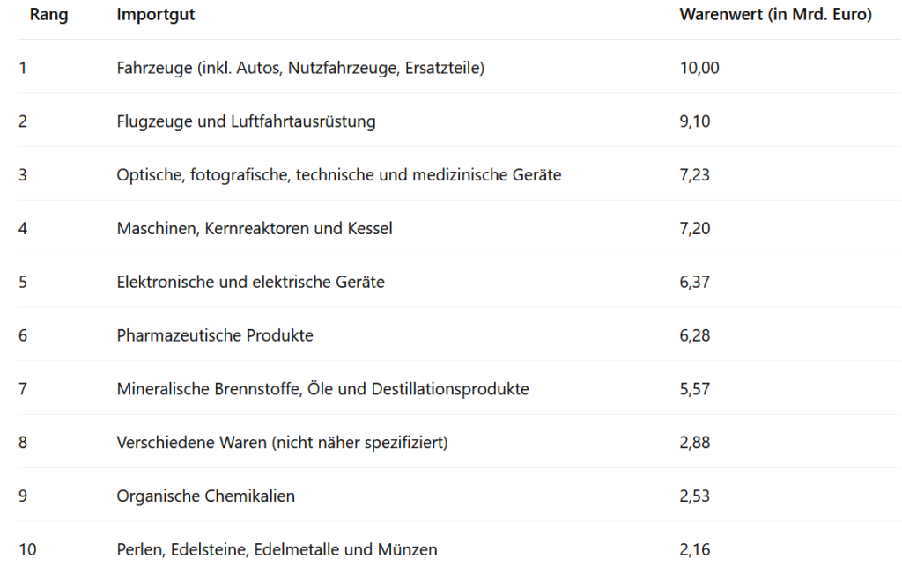The width and height of the screenshot is (902, 588).
Task: Click the 7,23 value cell
Action: tap(695, 175)
